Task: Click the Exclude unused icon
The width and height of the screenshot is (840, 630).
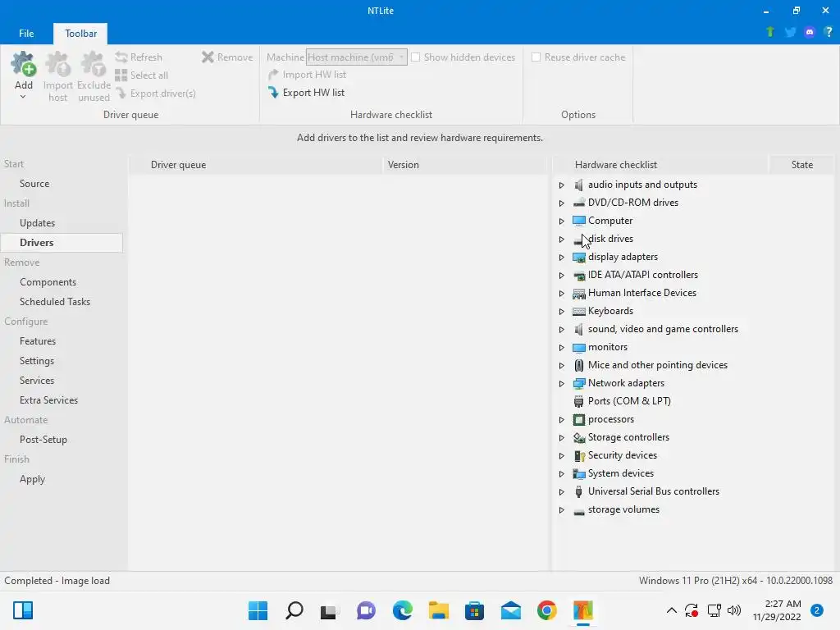Action: (x=94, y=64)
